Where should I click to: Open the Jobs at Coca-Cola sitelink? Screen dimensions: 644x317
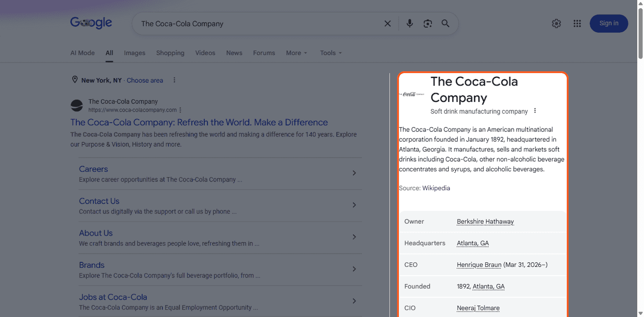coord(113,297)
